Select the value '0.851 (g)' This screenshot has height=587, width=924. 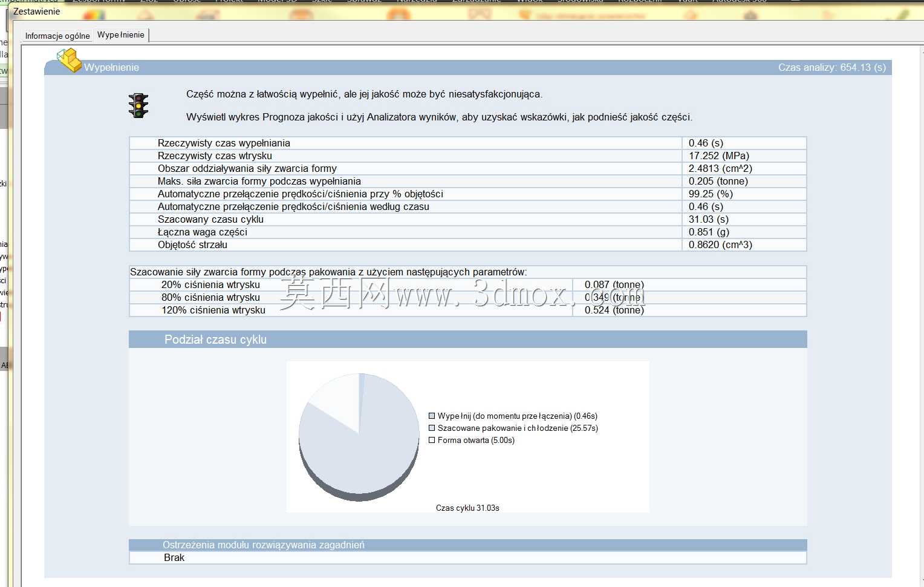point(709,232)
